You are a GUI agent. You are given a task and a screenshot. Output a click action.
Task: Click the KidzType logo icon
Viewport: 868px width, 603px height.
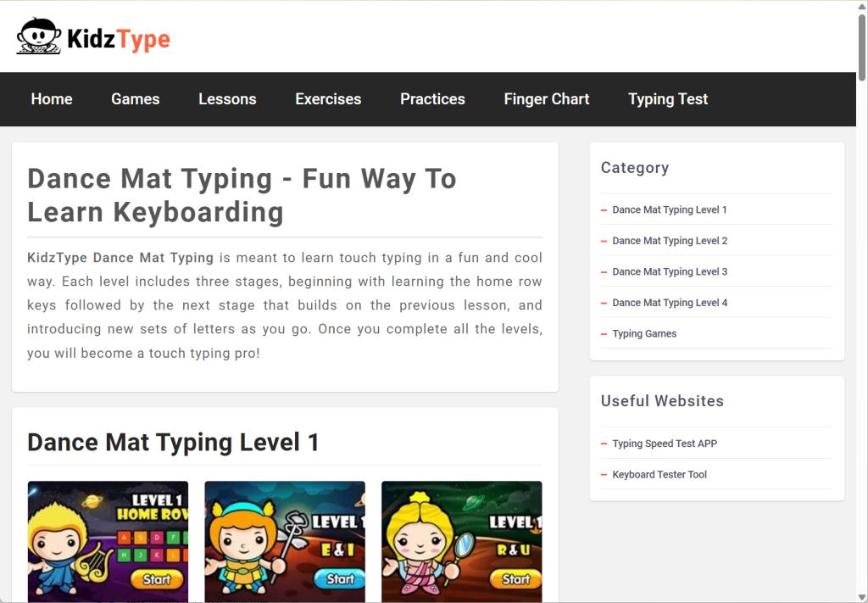38,37
